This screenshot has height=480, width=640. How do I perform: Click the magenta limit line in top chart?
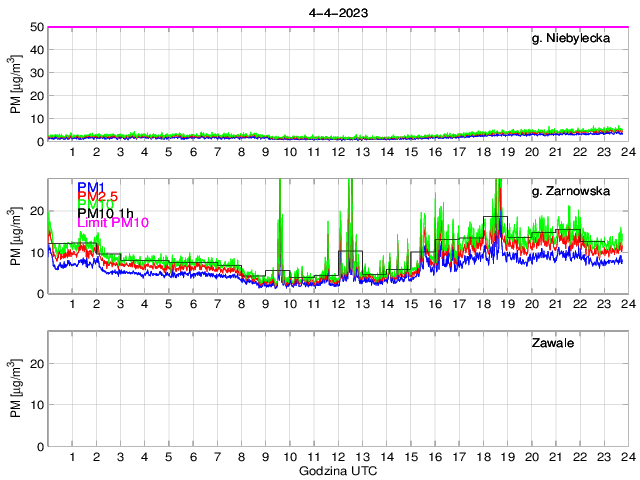click(338, 27)
